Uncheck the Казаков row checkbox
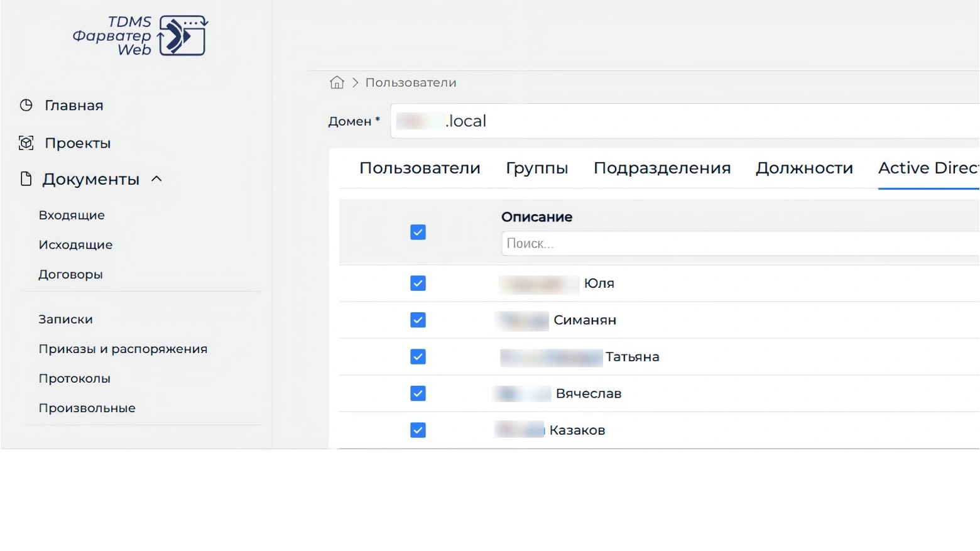 [x=418, y=430]
